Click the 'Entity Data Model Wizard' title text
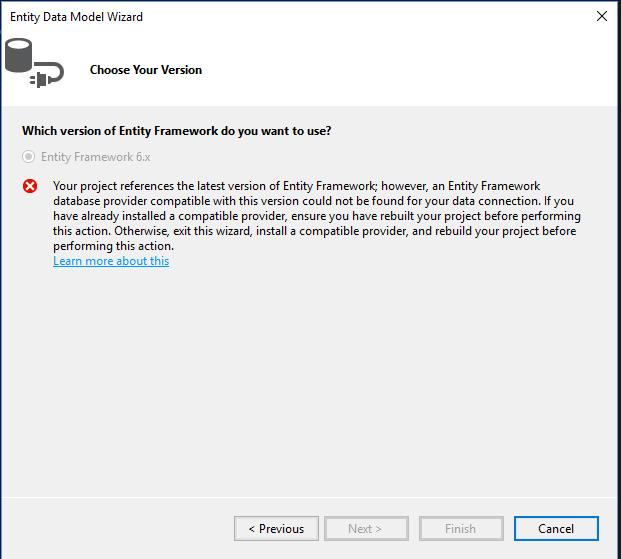This screenshot has height=559, width=621. [x=76, y=17]
